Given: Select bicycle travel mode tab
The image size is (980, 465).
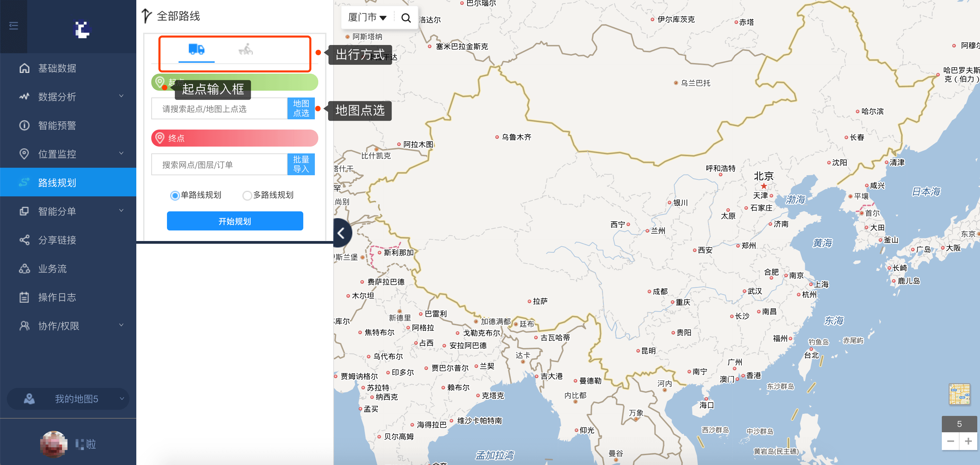Looking at the screenshot, I should 246,49.
